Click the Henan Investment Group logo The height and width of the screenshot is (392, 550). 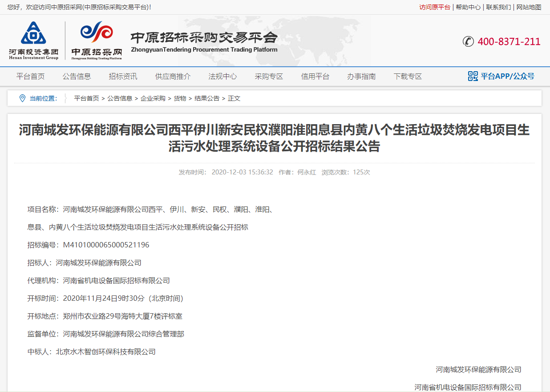point(33,40)
